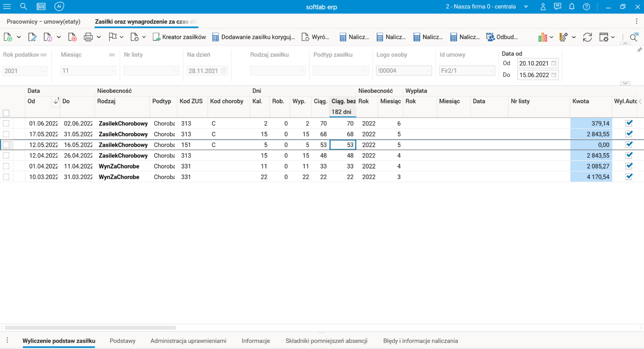Screen dimensions: 644x349
Task: Open the Logo osoby combo box showing !00004
Action: [x=404, y=71]
